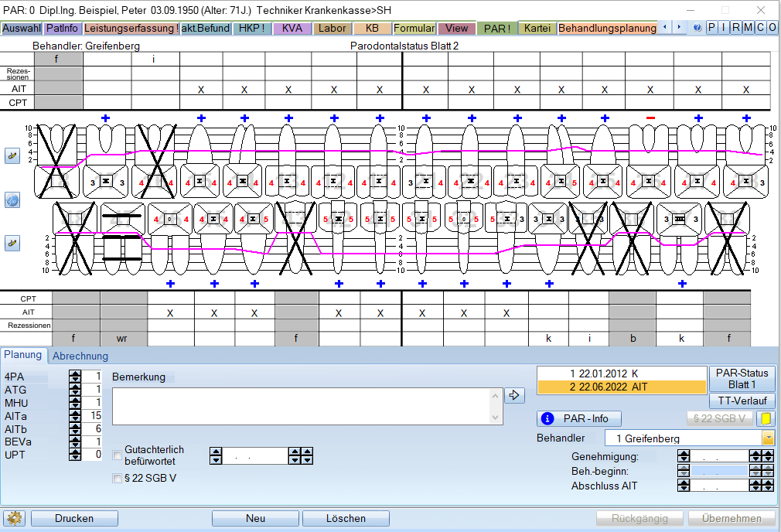Click the settings gear icon beside Drucken
Image resolution: width=781 pixels, height=532 pixels.
pyautogui.click(x=13, y=518)
